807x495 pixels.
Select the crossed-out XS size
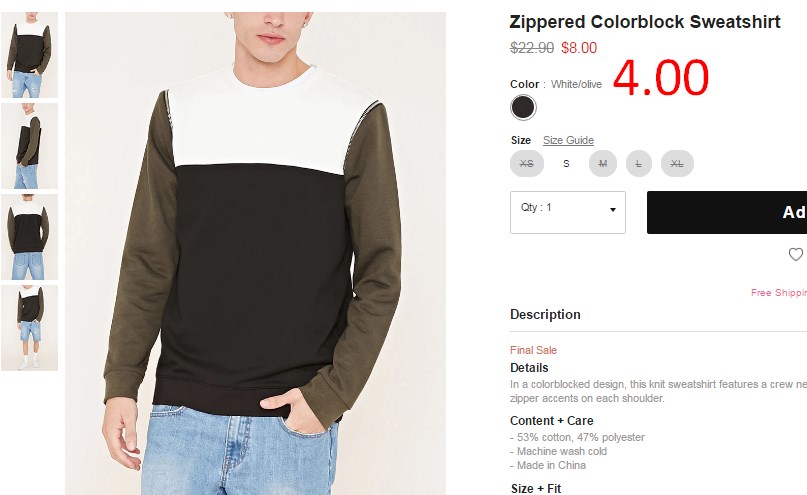pyautogui.click(x=527, y=164)
